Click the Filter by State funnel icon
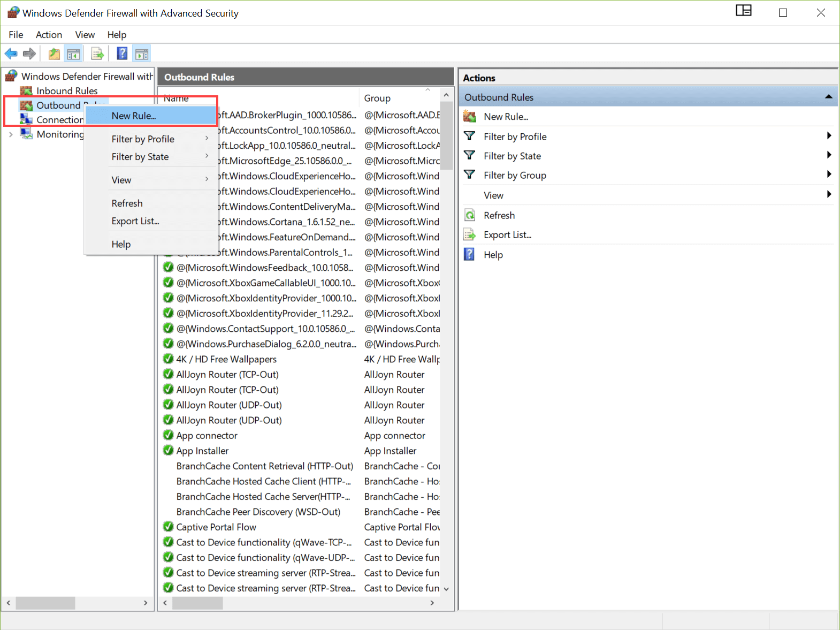840x630 pixels. coord(469,155)
